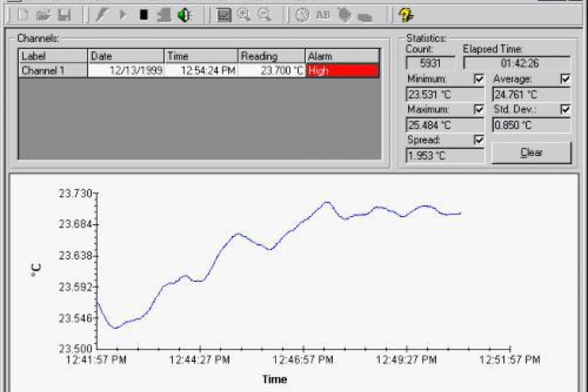
Task: Click the New file toolbar icon
Action: (x=23, y=15)
